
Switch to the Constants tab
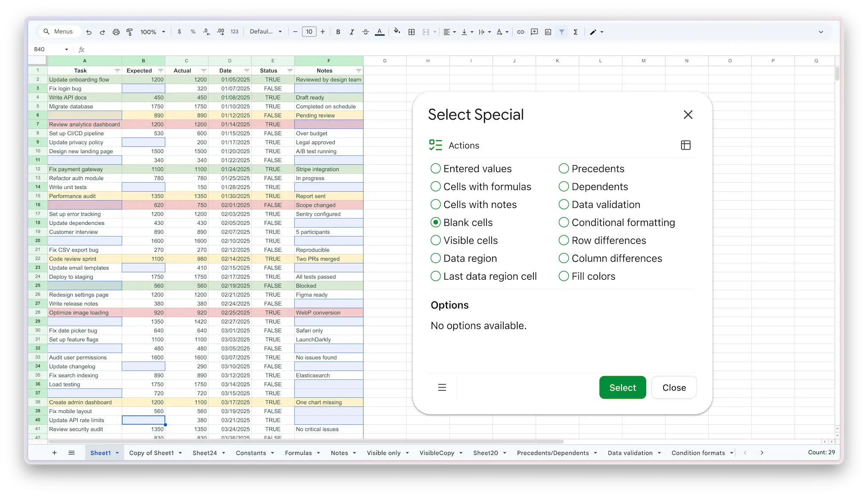[x=251, y=453]
